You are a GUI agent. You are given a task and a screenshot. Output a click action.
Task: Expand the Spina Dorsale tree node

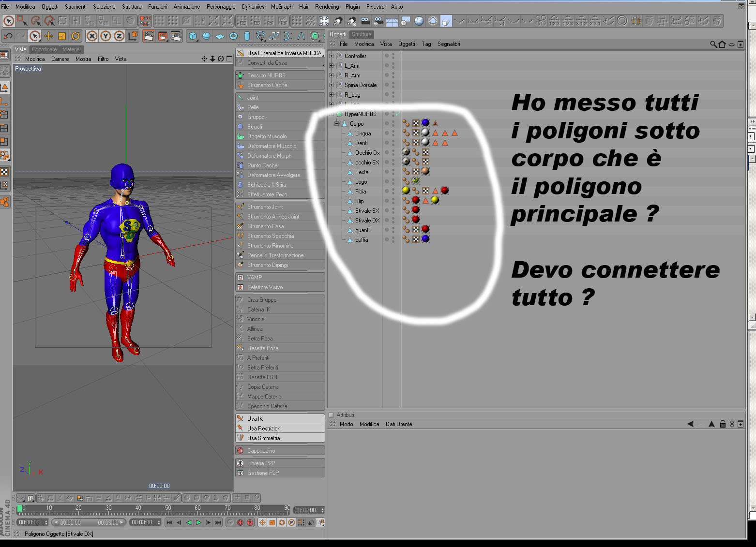332,85
